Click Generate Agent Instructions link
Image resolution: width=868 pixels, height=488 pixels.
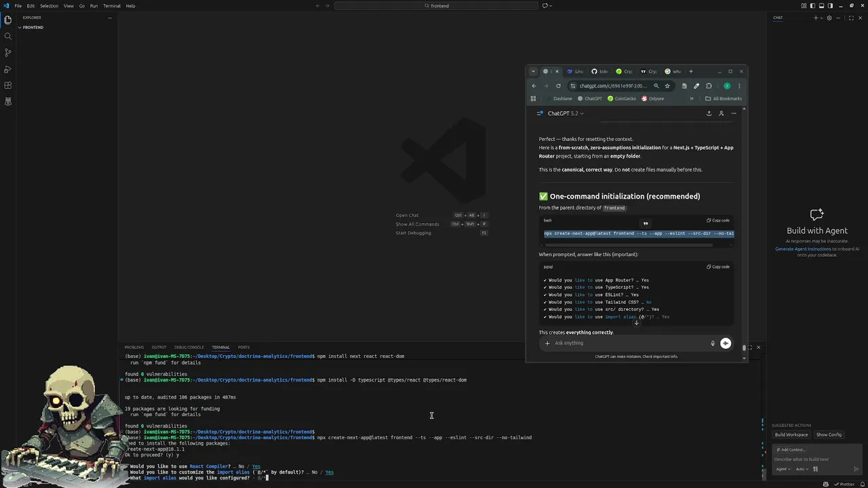803,249
